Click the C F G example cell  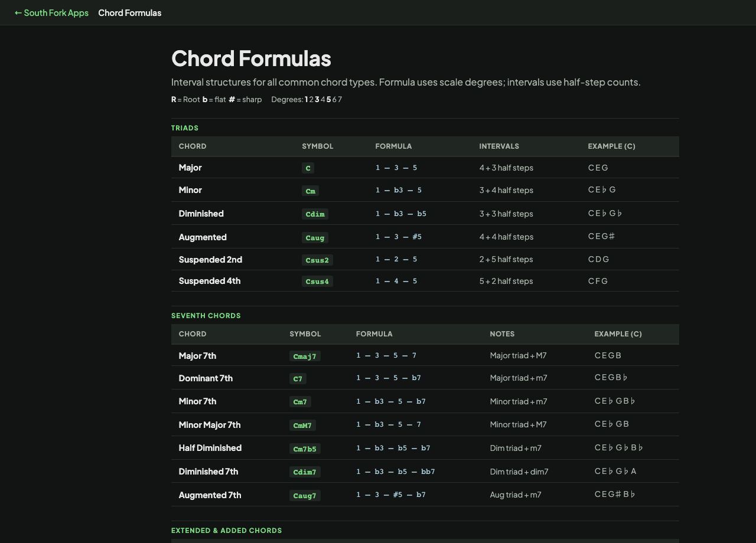click(x=598, y=281)
